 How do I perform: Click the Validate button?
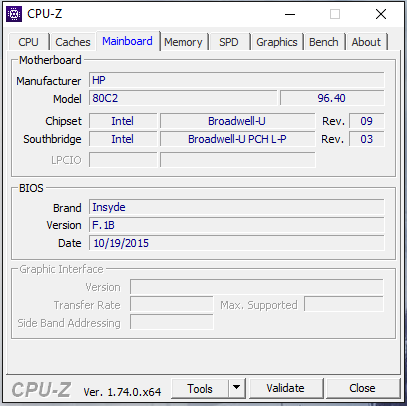point(286,388)
